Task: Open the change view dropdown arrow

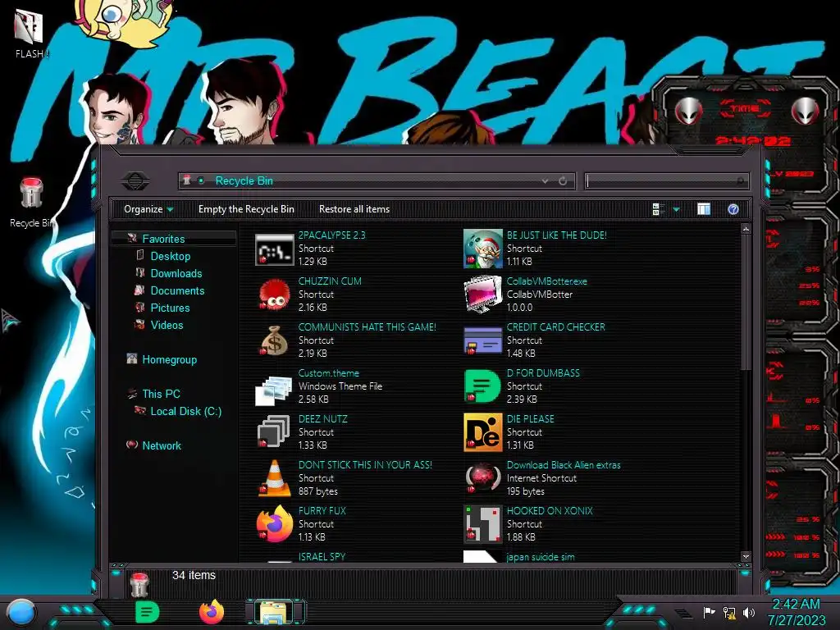Action: coord(676,209)
